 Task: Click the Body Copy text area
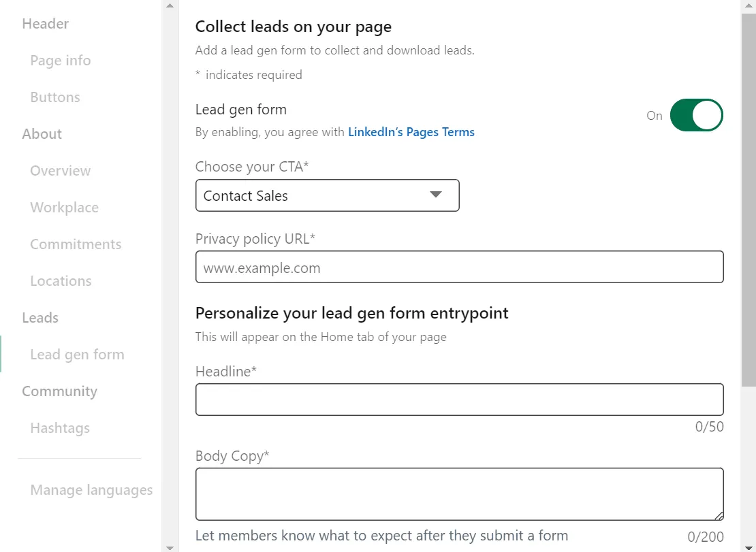(x=459, y=493)
